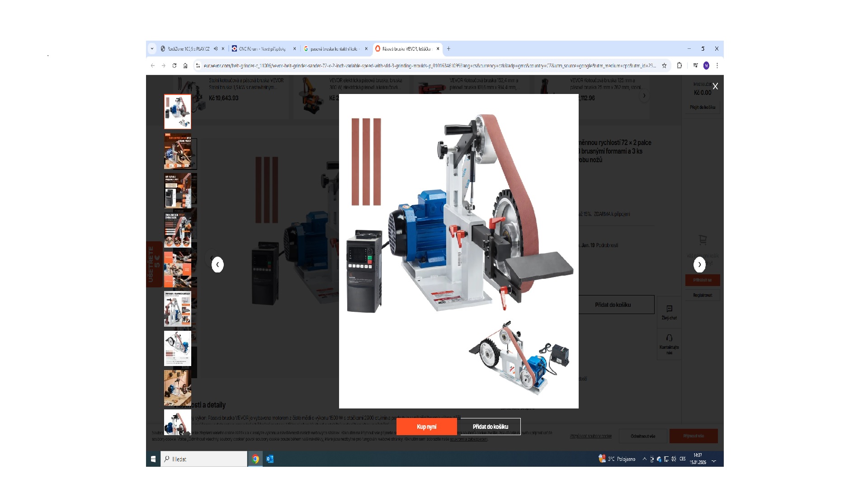Mute the RockZone tab speaker icon
Viewport: 868px width, 488px height.
tap(216, 49)
